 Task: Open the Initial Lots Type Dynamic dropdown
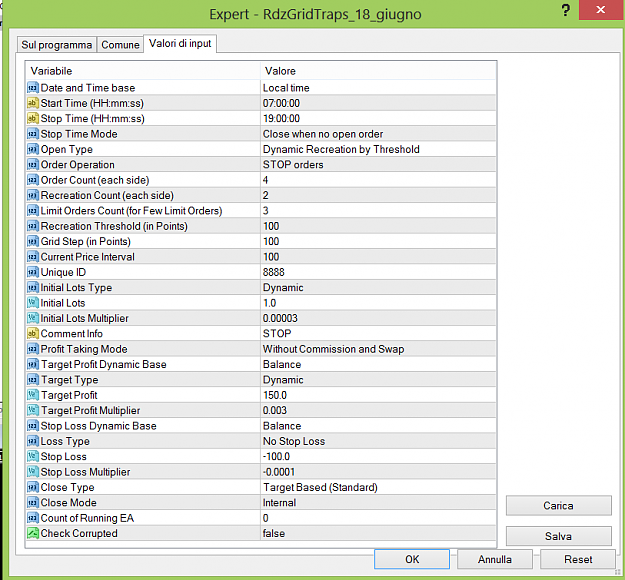tap(378, 287)
